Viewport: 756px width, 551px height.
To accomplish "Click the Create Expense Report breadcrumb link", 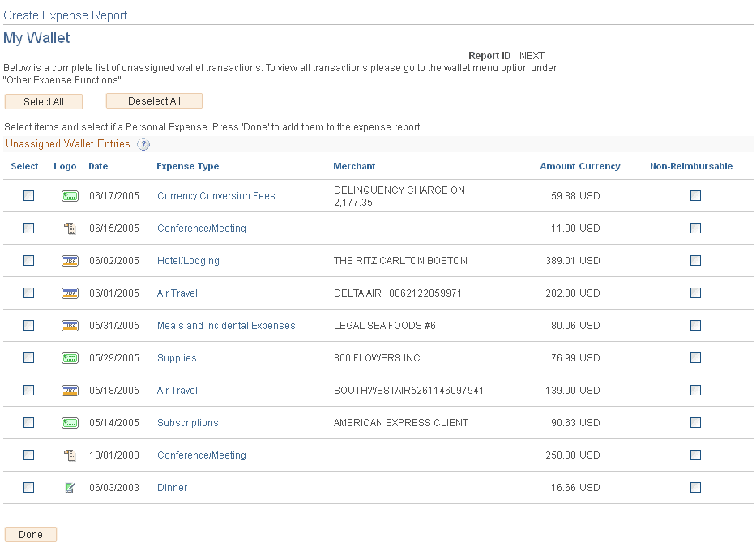I will point(65,15).
